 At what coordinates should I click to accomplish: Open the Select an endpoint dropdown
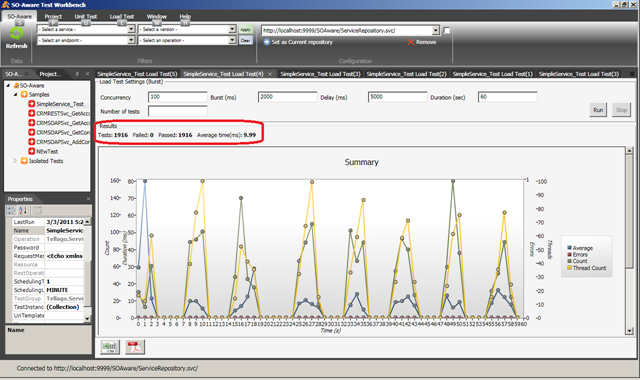pyautogui.click(x=131, y=40)
